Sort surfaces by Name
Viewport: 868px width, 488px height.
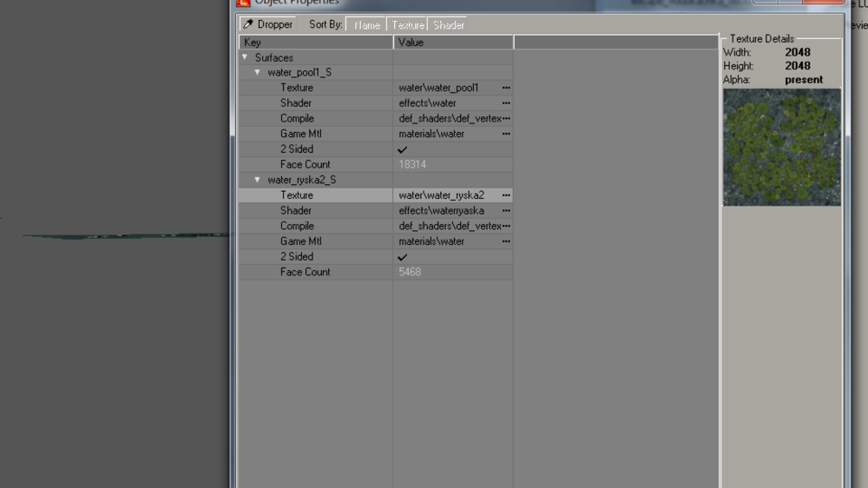(x=366, y=25)
